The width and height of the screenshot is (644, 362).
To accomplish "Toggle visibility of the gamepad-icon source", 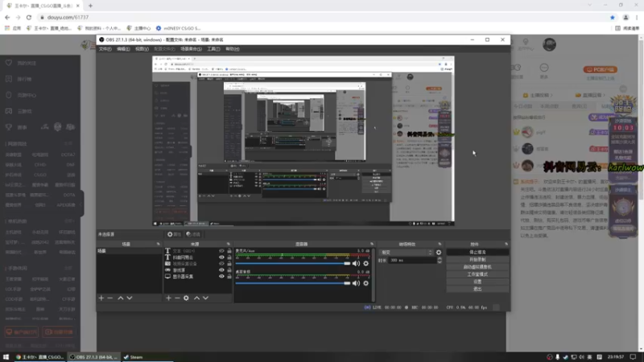I will pyautogui.click(x=222, y=270).
